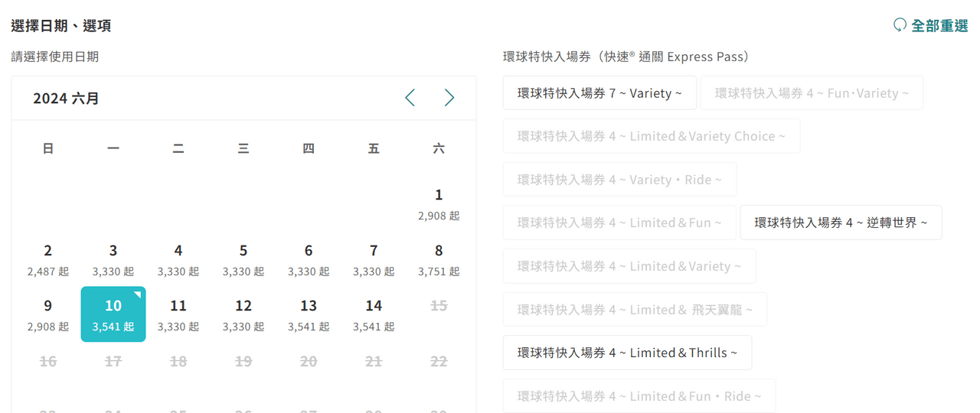Image resolution: width=980 pixels, height=413 pixels.
Task: Go to next month arrow
Action: [449, 98]
